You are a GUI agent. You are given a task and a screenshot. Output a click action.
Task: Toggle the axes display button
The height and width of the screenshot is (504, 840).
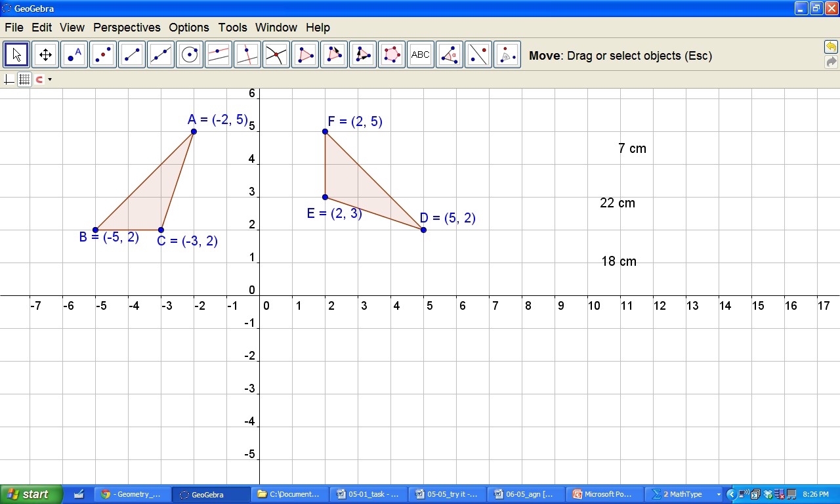9,79
